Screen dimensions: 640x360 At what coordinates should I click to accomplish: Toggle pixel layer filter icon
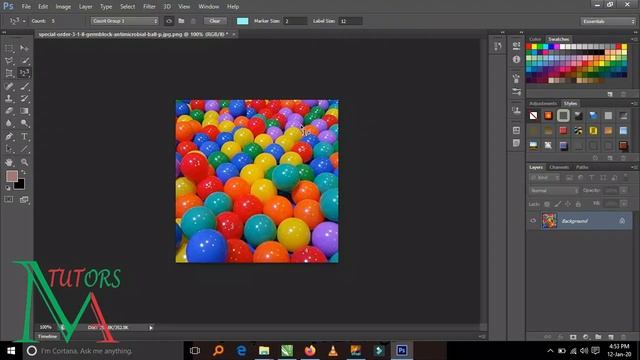coord(569,178)
